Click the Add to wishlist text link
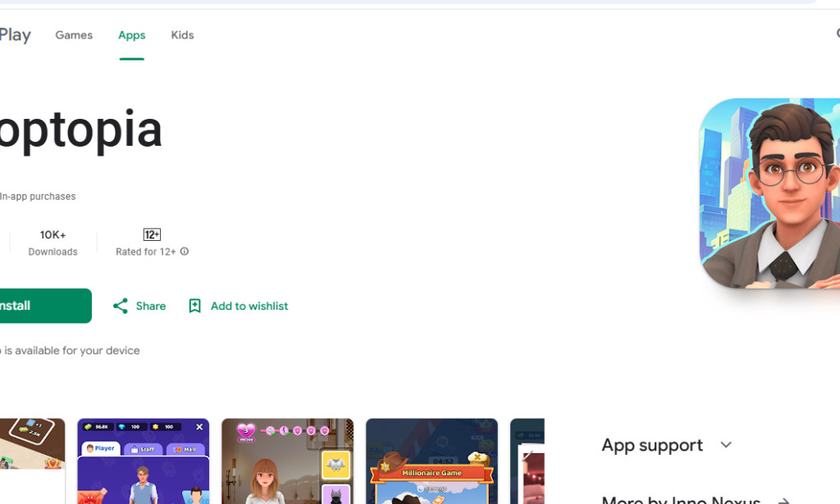Viewport: 840px width, 504px height. (249, 306)
